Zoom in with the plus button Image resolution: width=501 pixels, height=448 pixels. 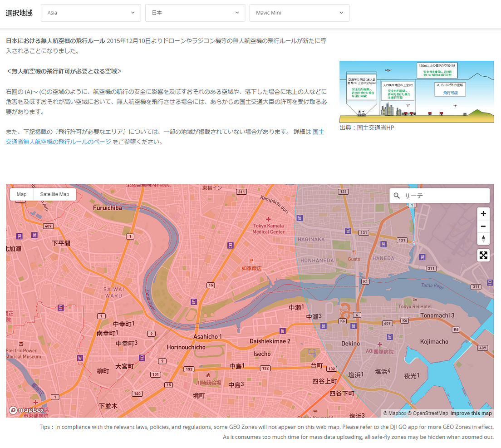[x=483, y=213]
